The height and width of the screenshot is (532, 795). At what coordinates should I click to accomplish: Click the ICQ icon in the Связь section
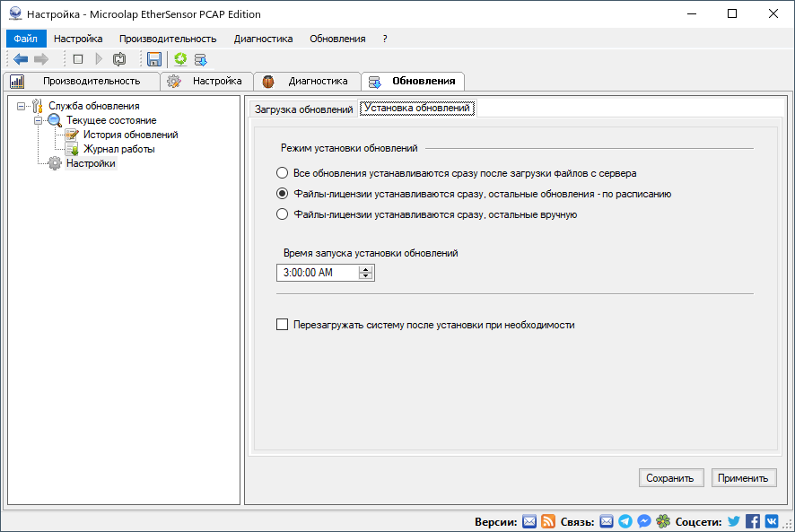tap(664, 520)
